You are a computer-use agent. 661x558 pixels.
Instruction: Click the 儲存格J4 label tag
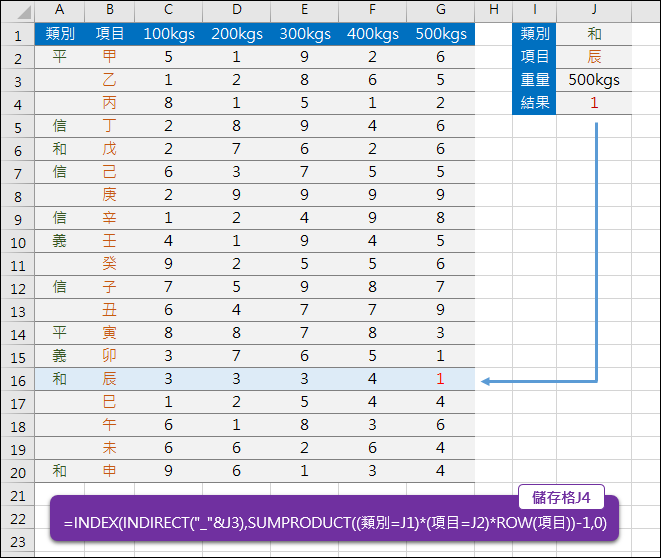click(561, 497)
